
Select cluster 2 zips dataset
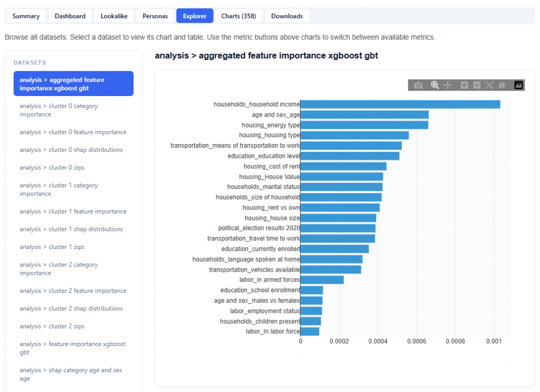[52, 326]
